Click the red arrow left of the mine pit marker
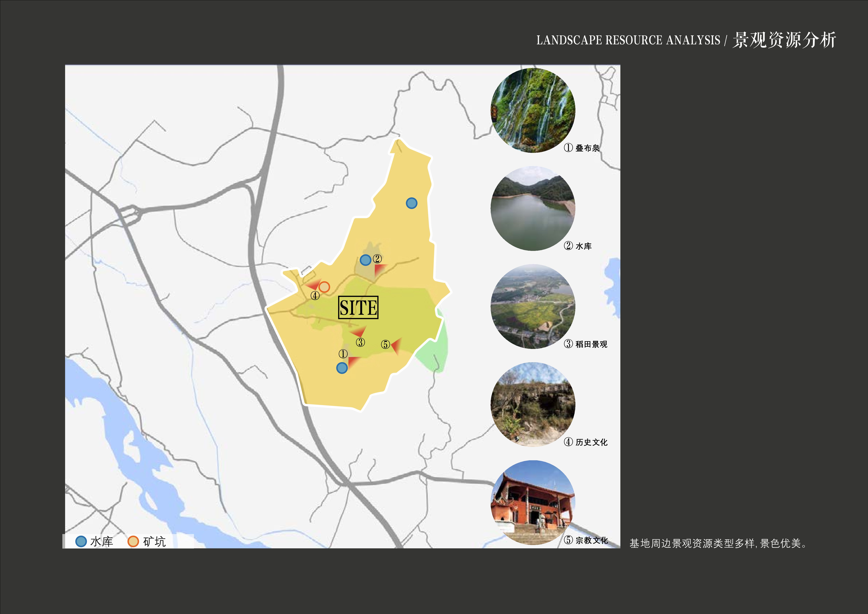Image resolution: width=868 pixels, height=614 pixels. click(x=314, y=285)
